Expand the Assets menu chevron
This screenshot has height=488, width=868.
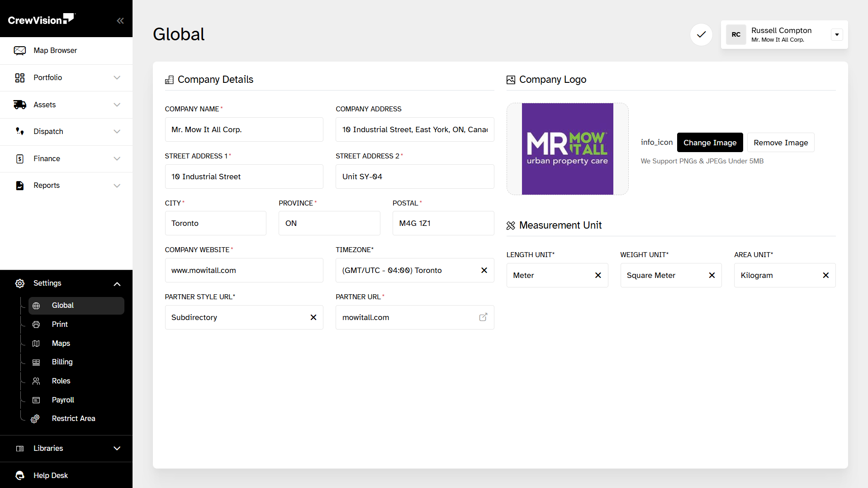117,105
